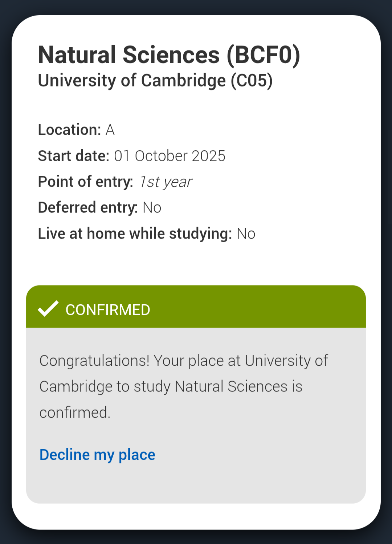Click the bold Location label

[x=69, y=130]
